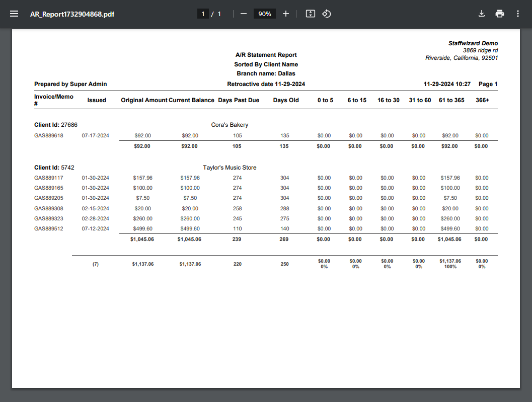Click the AR_Report1732904868.pdf file title

point(72,14)
